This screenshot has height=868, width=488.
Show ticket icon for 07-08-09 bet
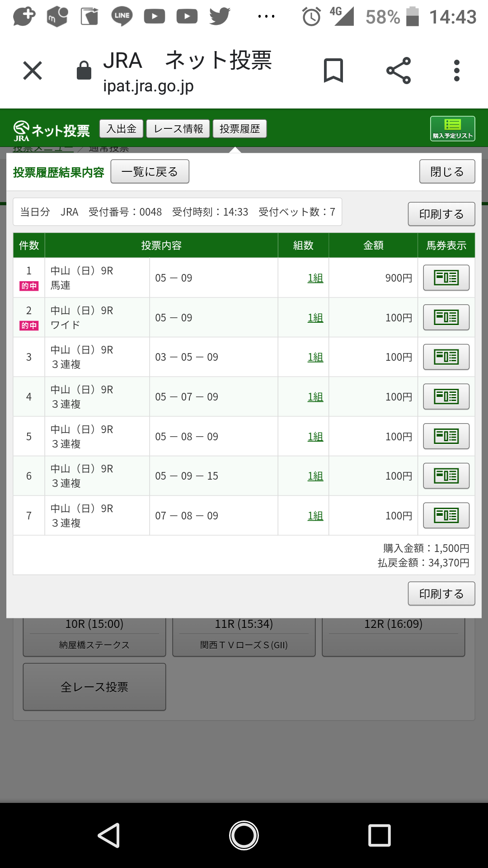[446, 515]
